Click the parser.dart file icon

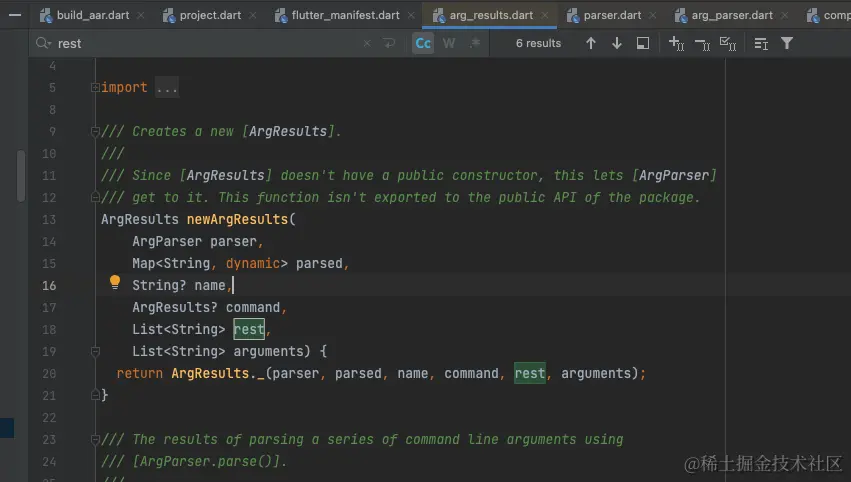[573, 15]
